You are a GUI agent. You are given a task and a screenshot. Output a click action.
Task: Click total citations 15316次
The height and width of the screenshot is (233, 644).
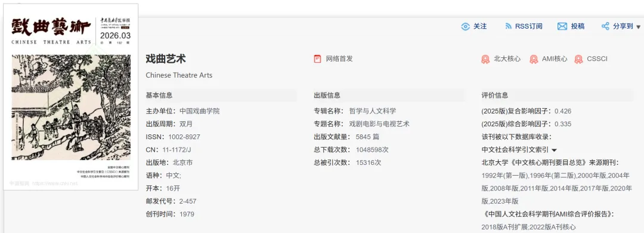pos(369,163)
